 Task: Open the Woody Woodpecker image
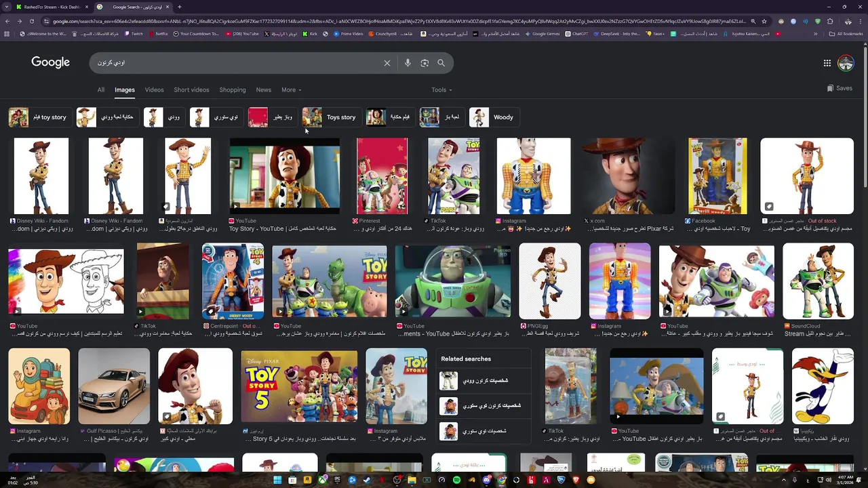[823, 386]
